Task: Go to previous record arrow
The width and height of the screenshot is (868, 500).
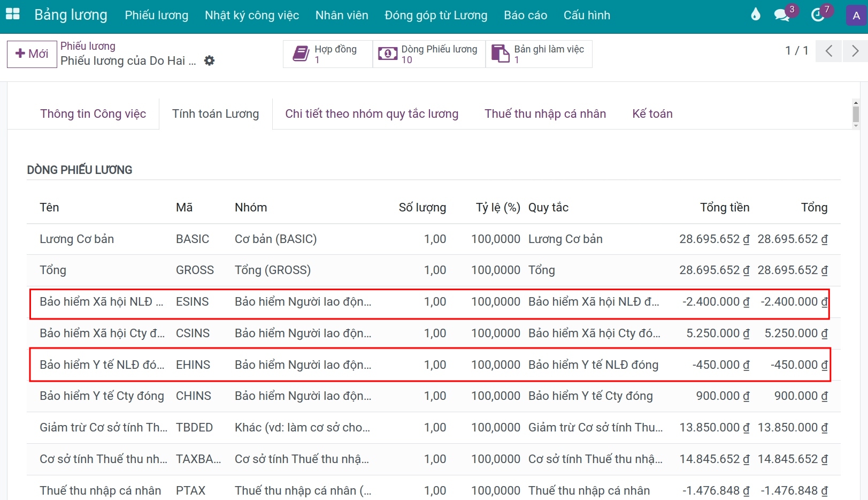Action: tap(828, 51)
